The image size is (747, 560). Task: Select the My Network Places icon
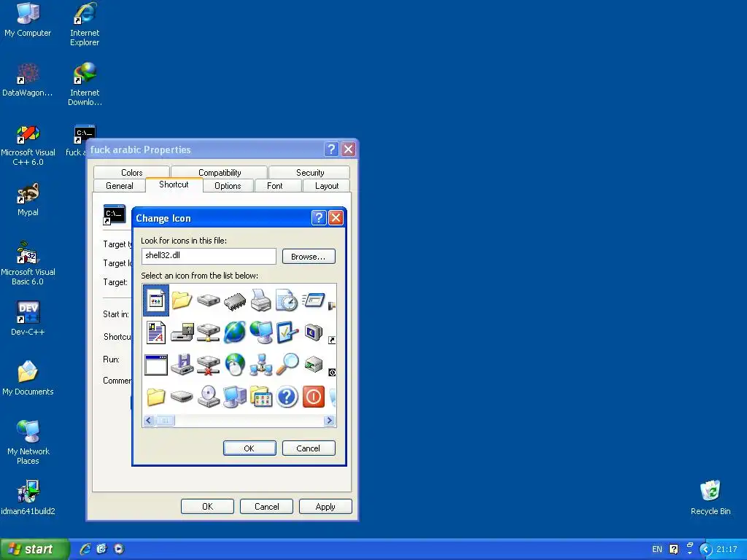tap(28, 443)
